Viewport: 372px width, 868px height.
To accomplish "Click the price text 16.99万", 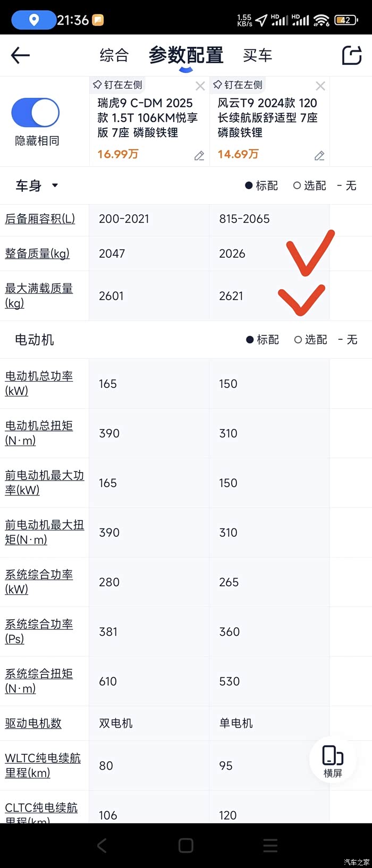I will pos(117,155).
